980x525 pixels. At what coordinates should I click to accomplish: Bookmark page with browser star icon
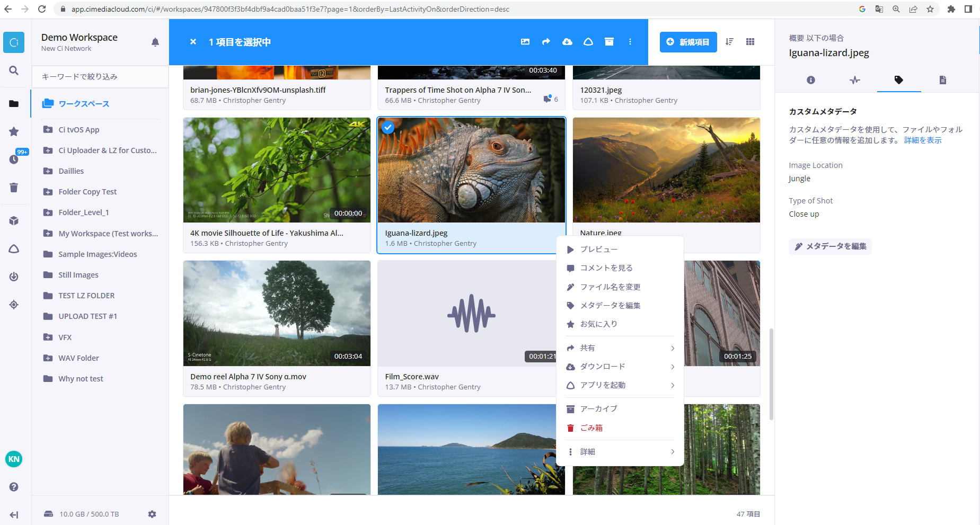930,9
